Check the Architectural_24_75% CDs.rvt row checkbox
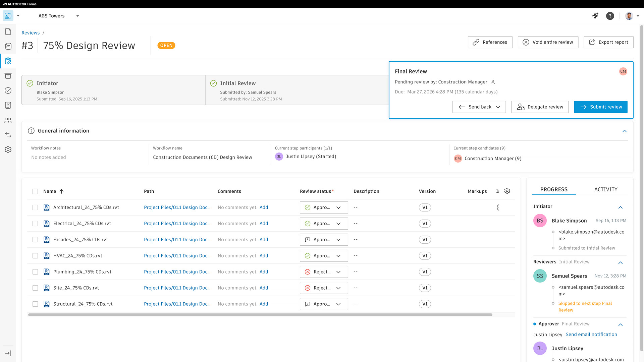 click(x=35, y=207)
